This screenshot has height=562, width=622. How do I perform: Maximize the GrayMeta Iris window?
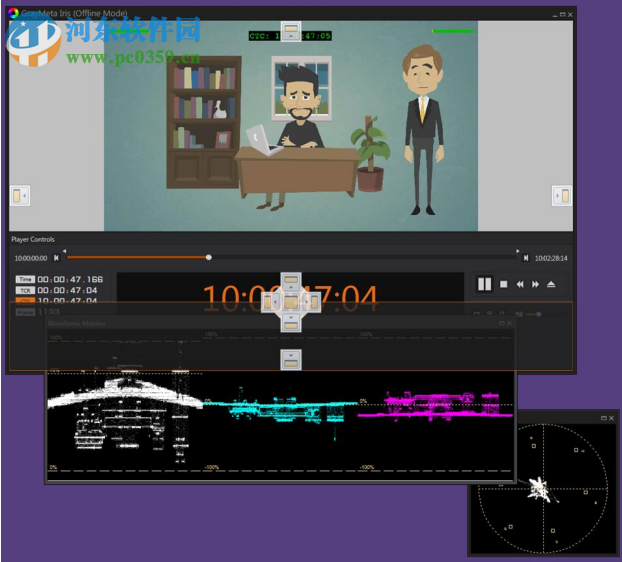tap(562, 15)
